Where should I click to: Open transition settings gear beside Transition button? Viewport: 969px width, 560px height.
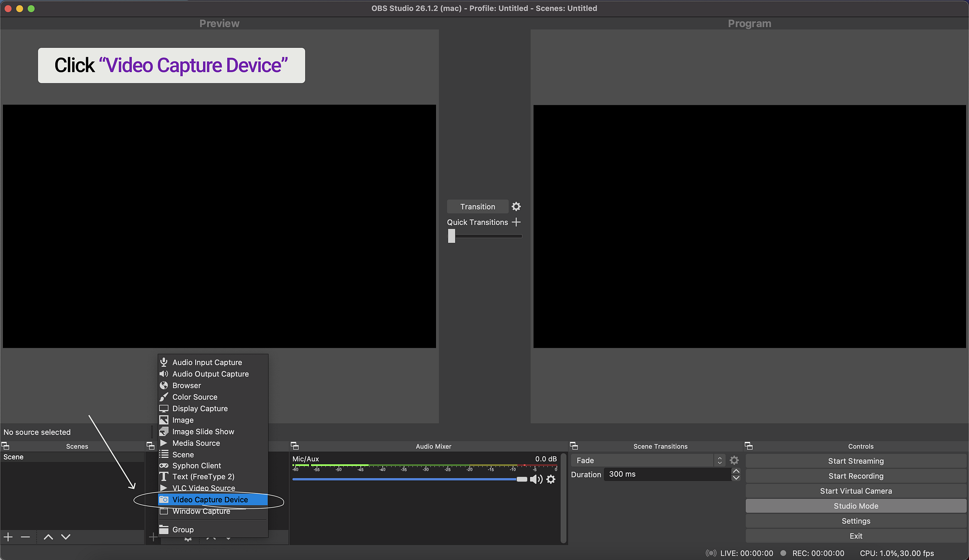click(x=516, y=206)
